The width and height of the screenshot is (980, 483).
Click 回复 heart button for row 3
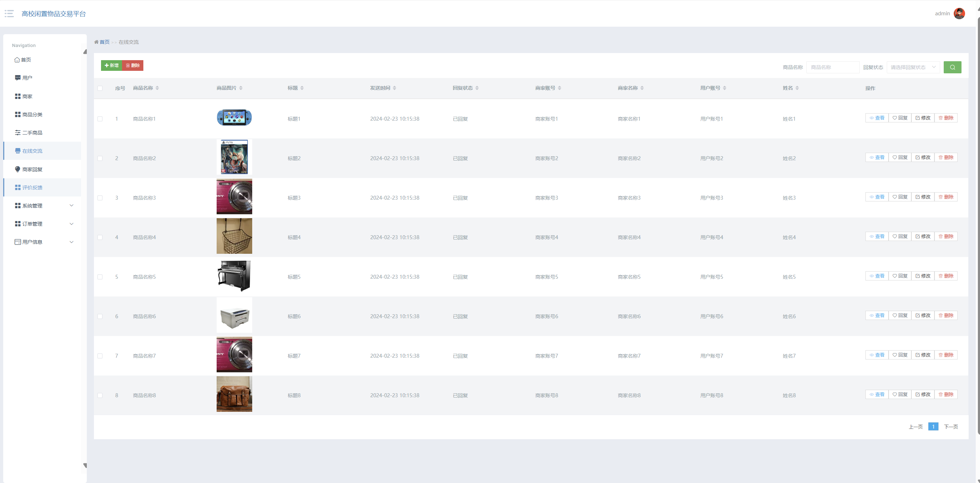(x=900, y=197)
